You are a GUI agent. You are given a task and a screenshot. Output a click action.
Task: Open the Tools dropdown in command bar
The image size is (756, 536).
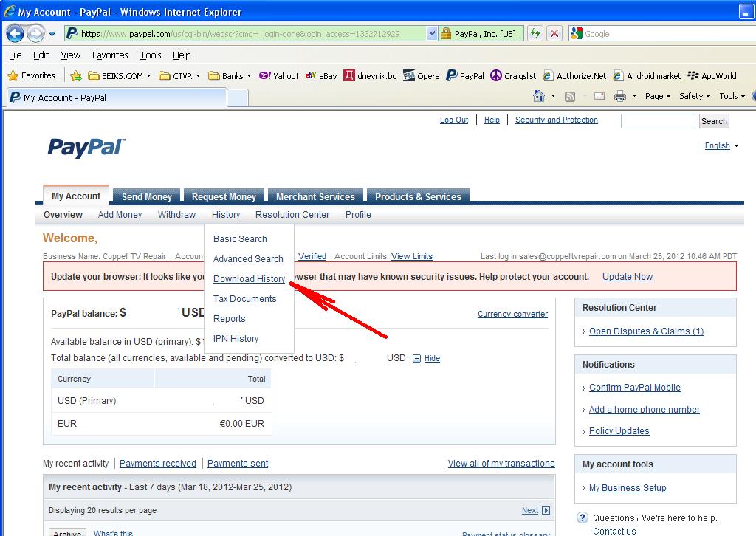click(x=732, y=97)
